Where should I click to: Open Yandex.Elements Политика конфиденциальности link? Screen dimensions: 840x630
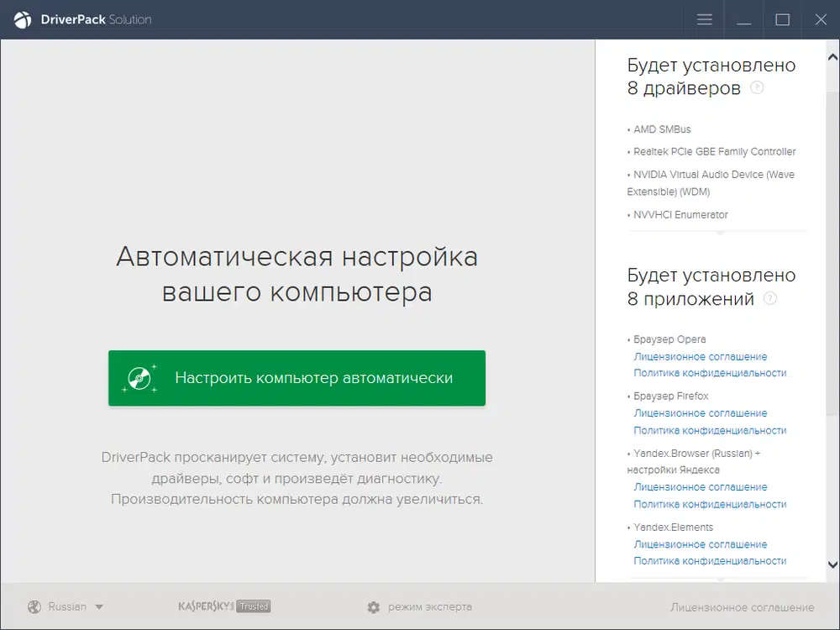[710, 561]
